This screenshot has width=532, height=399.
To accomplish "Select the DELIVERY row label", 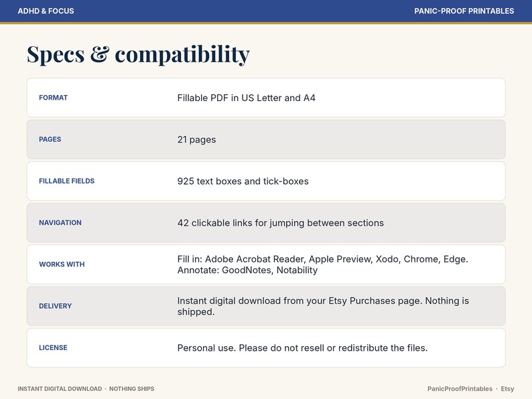I will [x=56, y=306].
